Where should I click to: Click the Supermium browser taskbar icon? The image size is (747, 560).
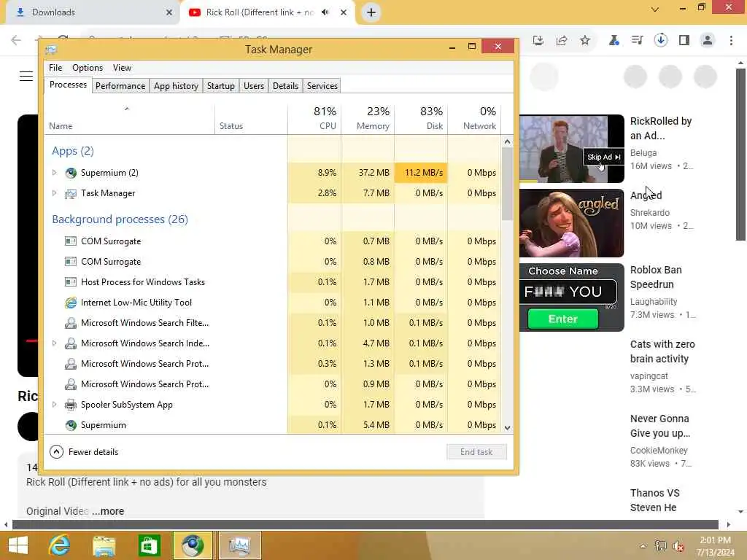coord(193,545)
